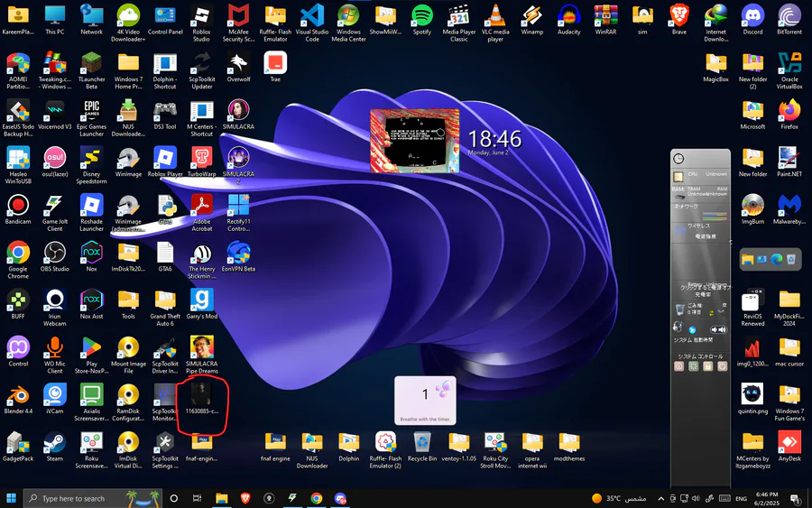The width and height of the screenshot is (812, 508).
Task: Click the first red power button in gadget
Action: pyautogui.click(x=678, y=366)
